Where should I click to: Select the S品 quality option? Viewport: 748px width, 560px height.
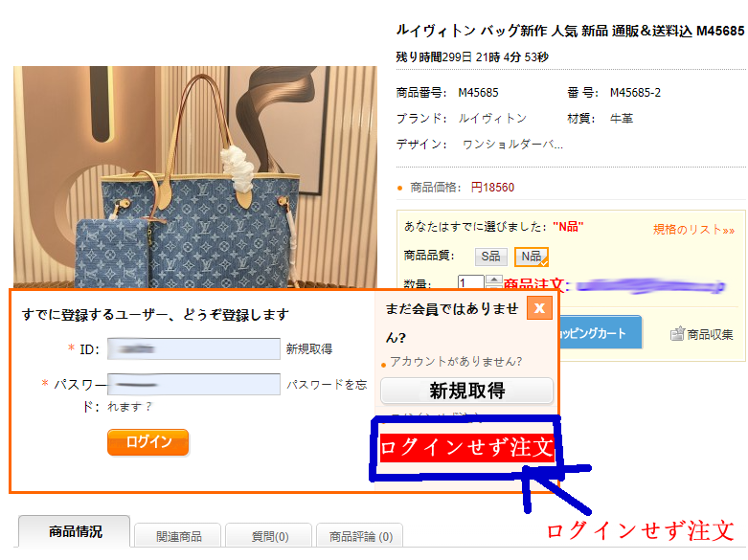491,257
